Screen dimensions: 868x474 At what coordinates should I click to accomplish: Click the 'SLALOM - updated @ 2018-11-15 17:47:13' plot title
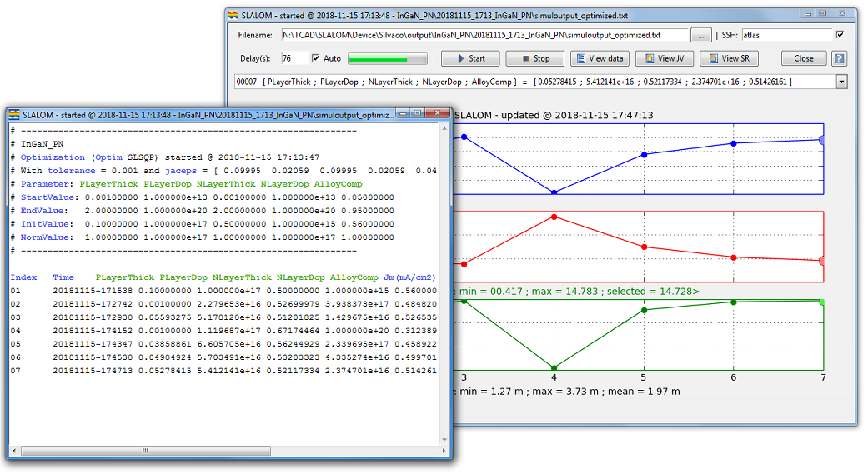click(554, 115)
